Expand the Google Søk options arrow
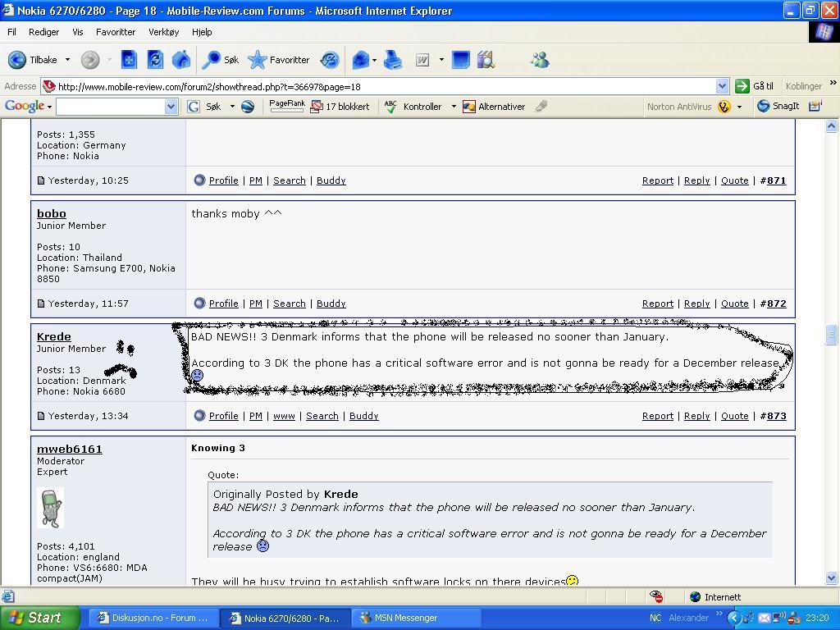 pos(232,107)
